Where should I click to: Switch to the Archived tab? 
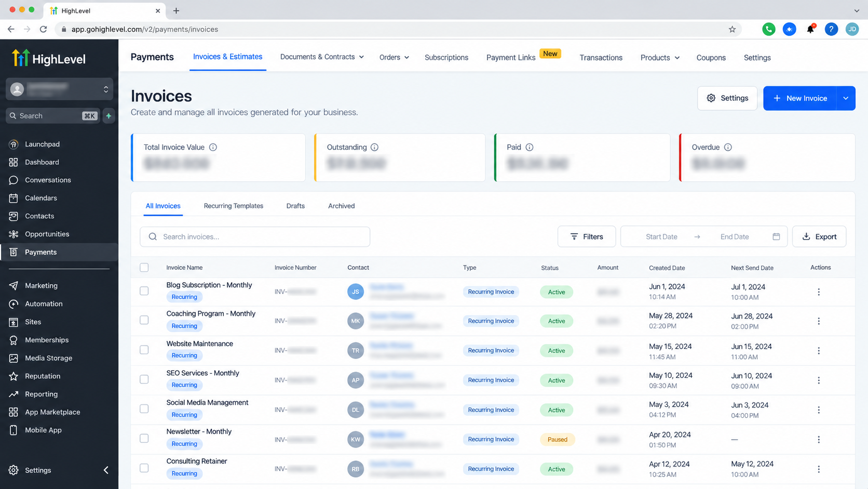[x=341, y=206]
